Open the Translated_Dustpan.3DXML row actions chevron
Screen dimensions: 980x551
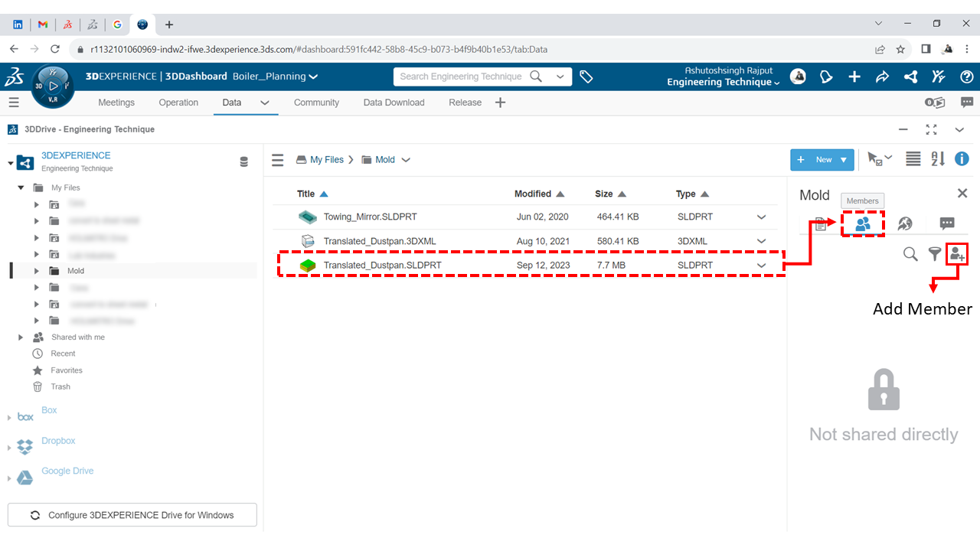click(762, 242)
